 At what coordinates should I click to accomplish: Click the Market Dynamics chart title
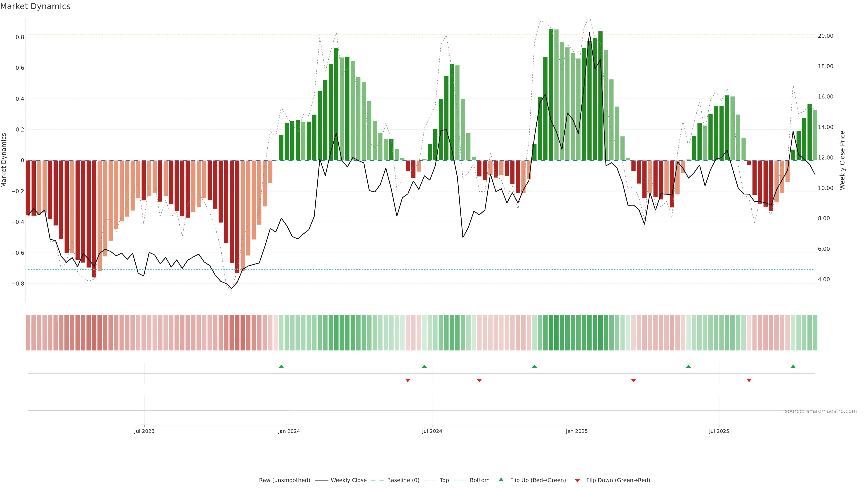(x=35, y=6)
